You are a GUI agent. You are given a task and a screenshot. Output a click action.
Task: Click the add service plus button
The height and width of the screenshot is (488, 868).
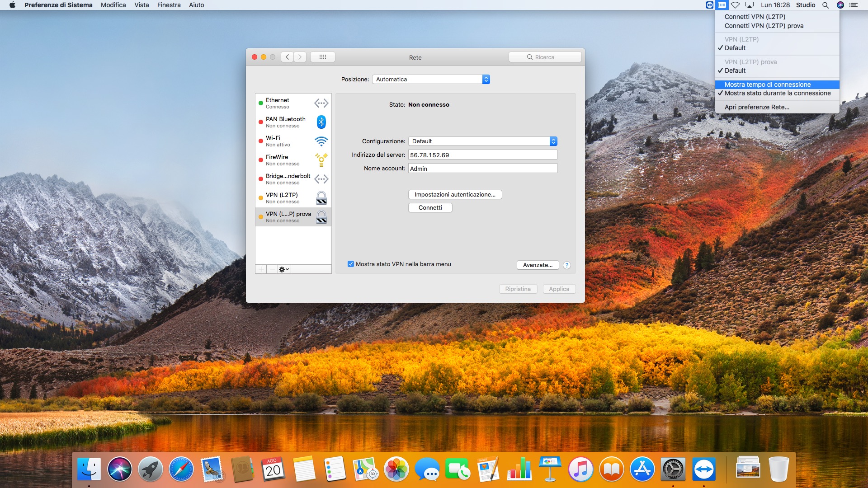(x=261, y=269)
